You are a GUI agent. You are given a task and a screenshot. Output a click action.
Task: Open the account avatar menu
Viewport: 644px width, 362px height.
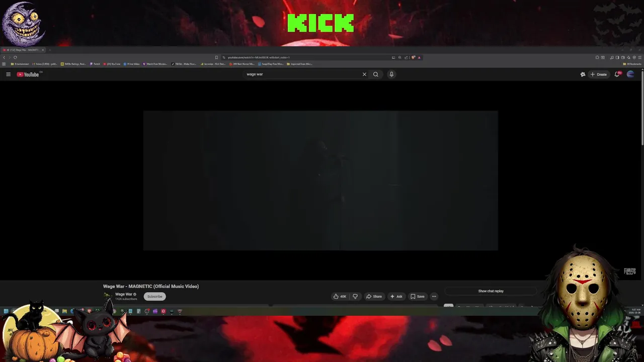click(x=630, y=74)
